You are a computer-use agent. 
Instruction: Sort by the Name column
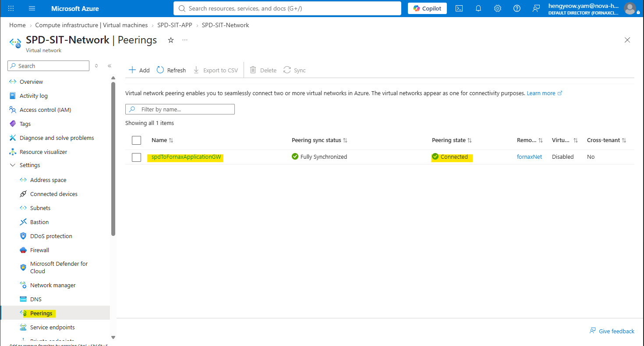coord(163,140)
